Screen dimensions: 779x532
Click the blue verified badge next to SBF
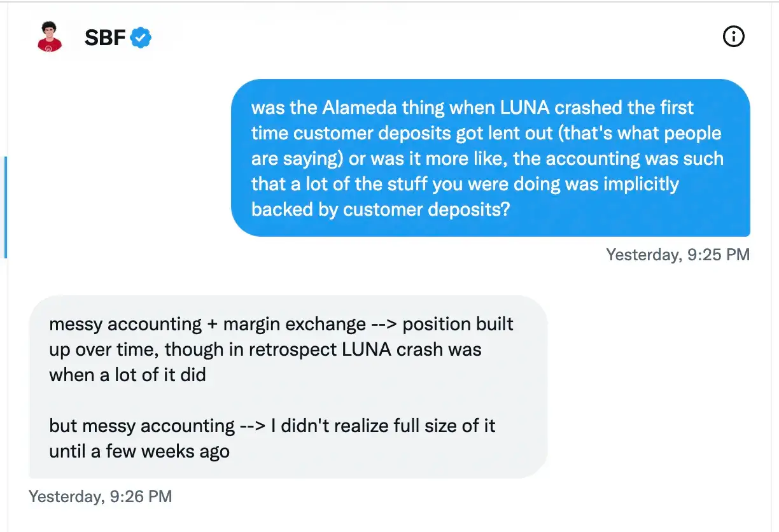(x=141, y=38)
